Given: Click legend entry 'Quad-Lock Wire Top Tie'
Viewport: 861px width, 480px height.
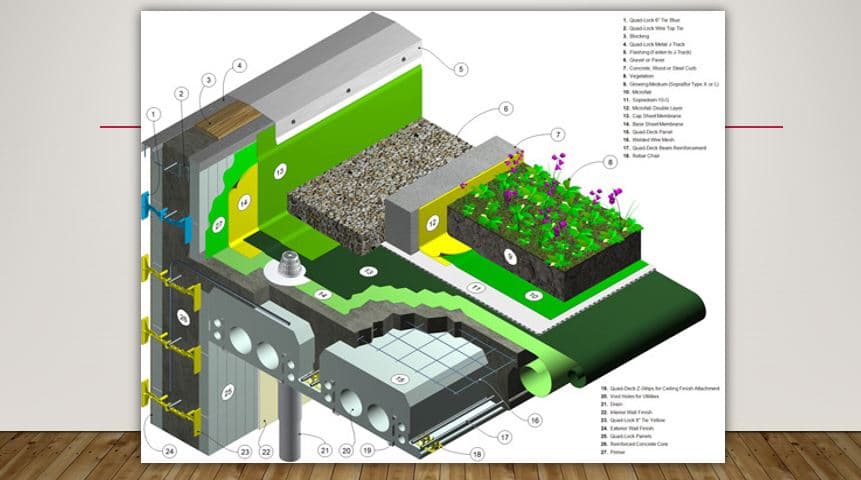Looking at the screenshot, I should 656,28.
